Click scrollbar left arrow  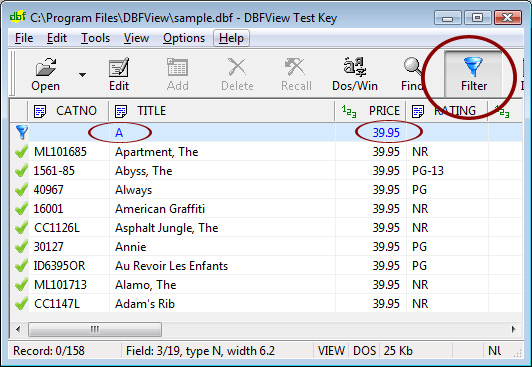pos(18,329)
